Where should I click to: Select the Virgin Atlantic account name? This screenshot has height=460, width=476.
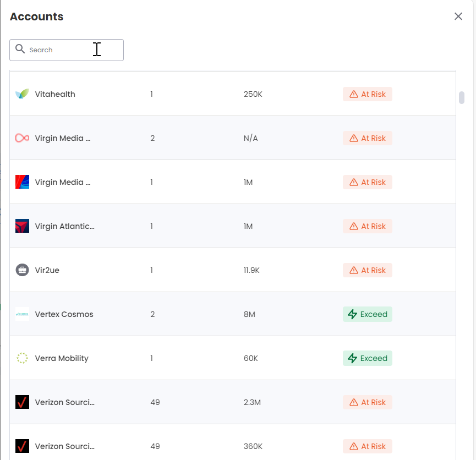pyautogui.click(x=65, y=226)
